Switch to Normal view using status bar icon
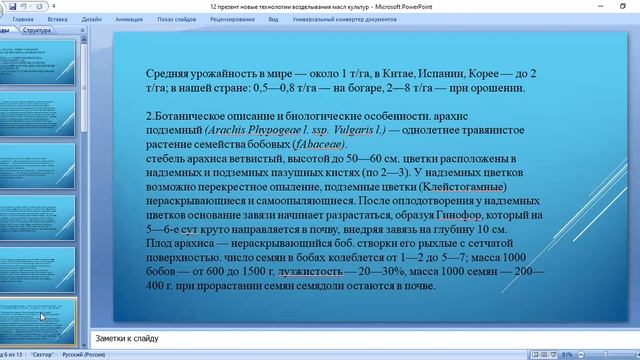Viewport: 640px width, 360px height. click(x=535, y=355)
